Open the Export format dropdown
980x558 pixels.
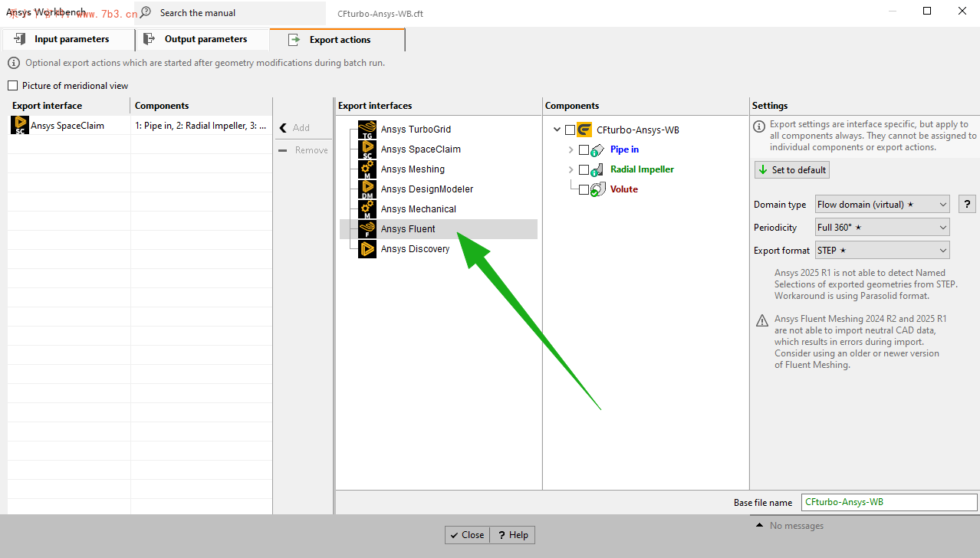click(882, 251)
